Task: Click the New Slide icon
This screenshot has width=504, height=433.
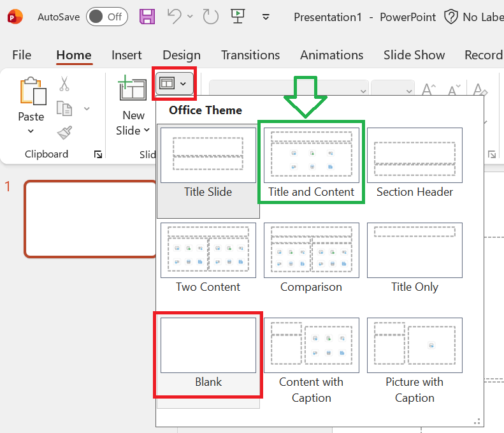Action: point(133,87)
